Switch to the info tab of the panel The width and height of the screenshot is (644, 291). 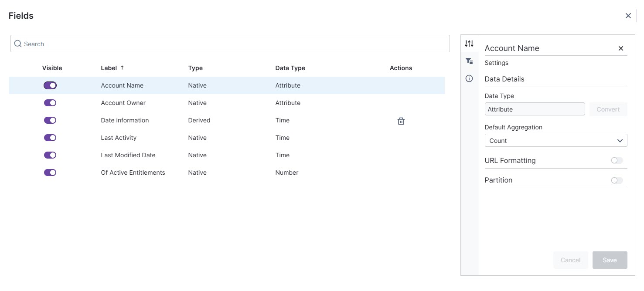point(469,78)
